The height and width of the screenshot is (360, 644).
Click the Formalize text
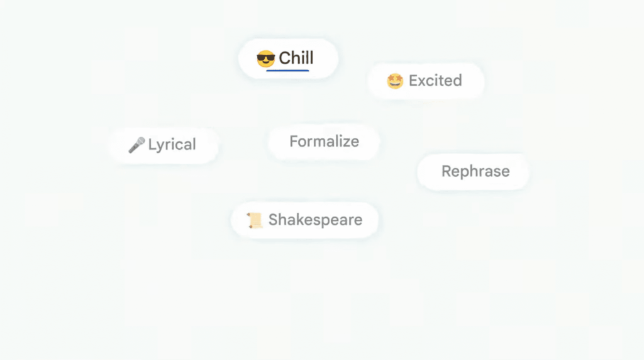[x=324, y=142]
